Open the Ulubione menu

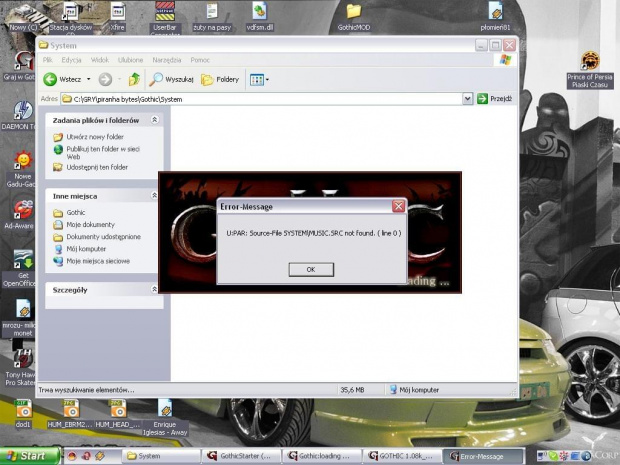point(130,60)
